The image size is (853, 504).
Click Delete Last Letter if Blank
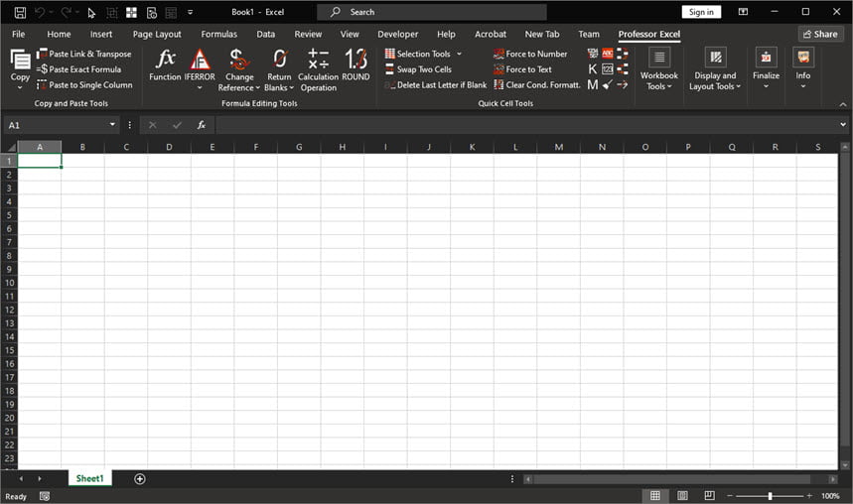(436, 84)
